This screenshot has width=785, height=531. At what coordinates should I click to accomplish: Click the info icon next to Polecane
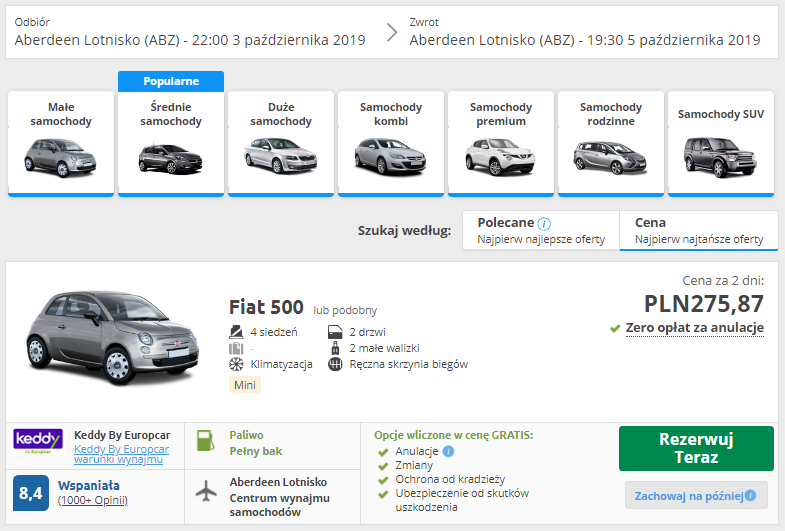point(544,223)
